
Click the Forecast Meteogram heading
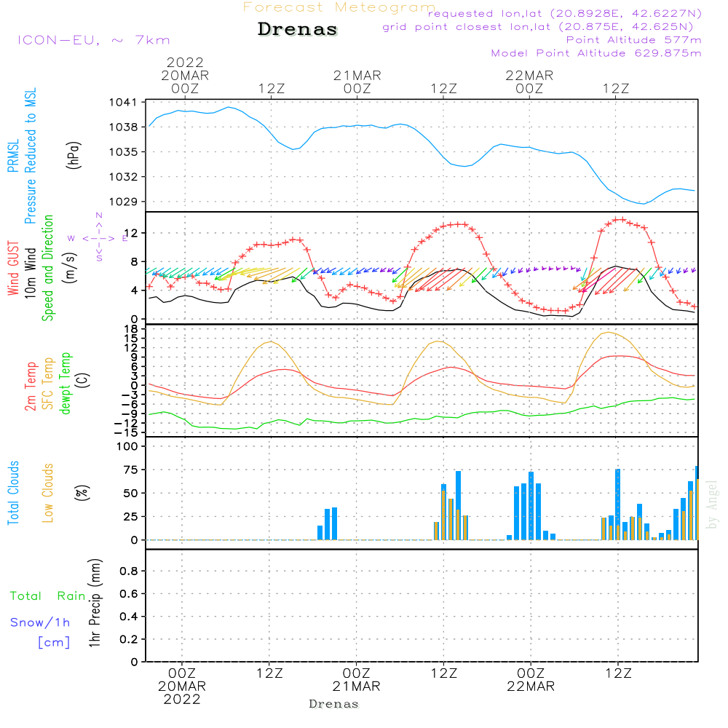pos(339,7)
